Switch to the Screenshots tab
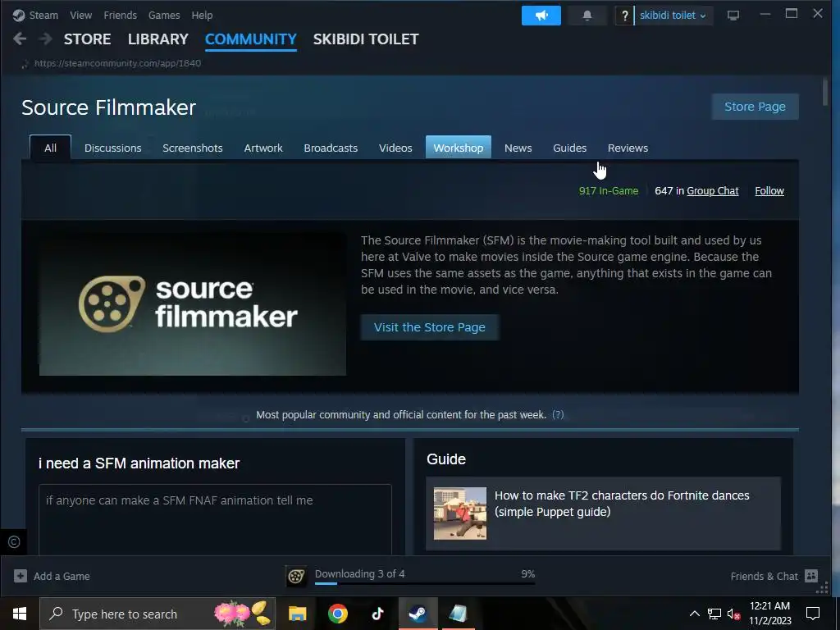This screenshot has width=840, height=630. [x=193, y=148]
